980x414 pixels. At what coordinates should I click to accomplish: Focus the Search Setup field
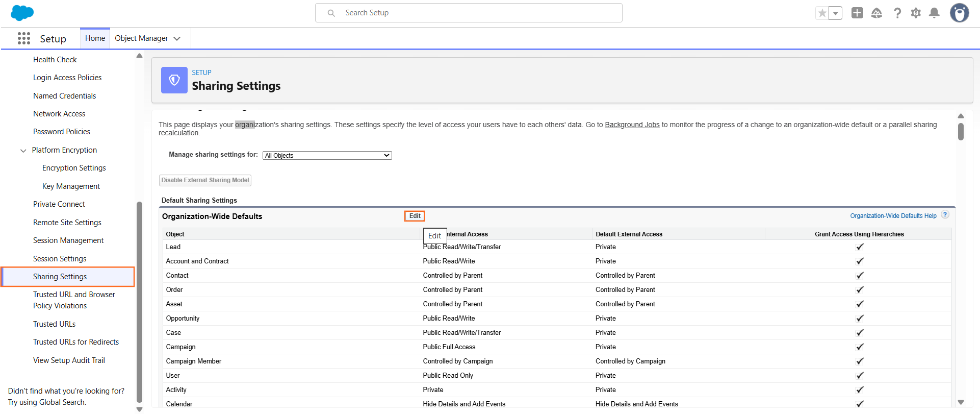pos(469,13)
